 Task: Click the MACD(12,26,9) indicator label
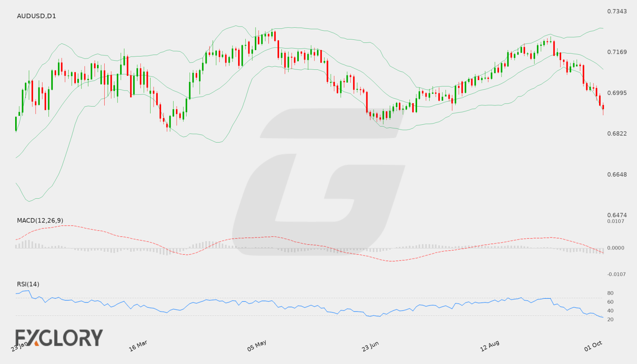40,220
